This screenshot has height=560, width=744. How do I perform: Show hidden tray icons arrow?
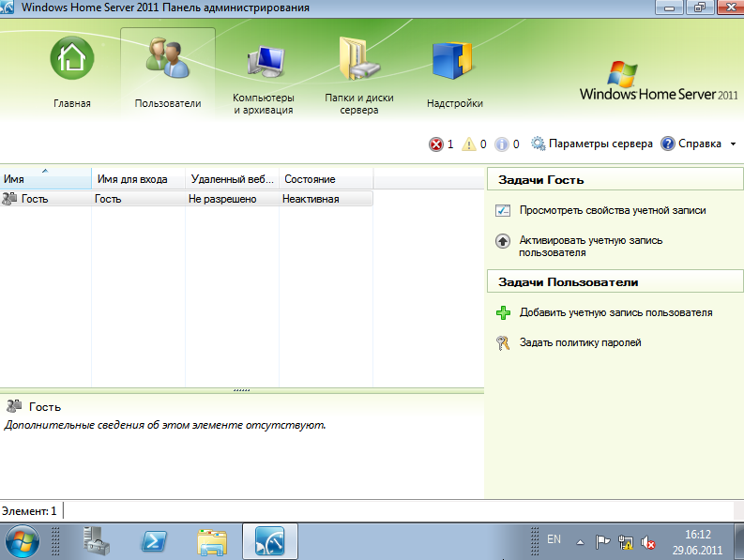(x=580, y=542)
